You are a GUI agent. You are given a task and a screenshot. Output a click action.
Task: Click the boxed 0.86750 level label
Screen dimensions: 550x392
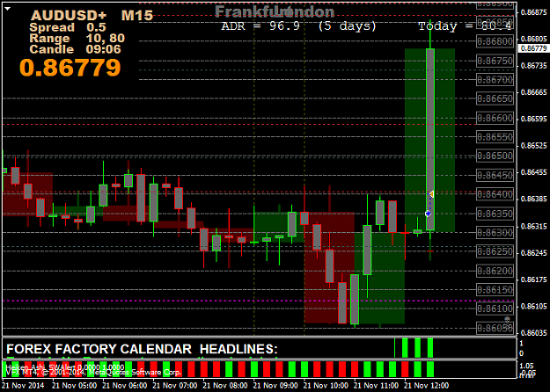(495, 61)
